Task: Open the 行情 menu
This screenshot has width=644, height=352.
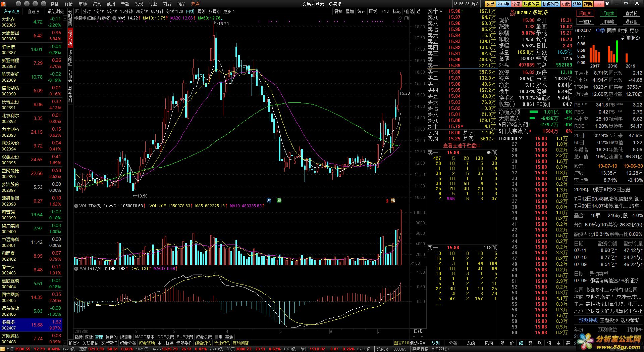Action: [x=68, y=4]
